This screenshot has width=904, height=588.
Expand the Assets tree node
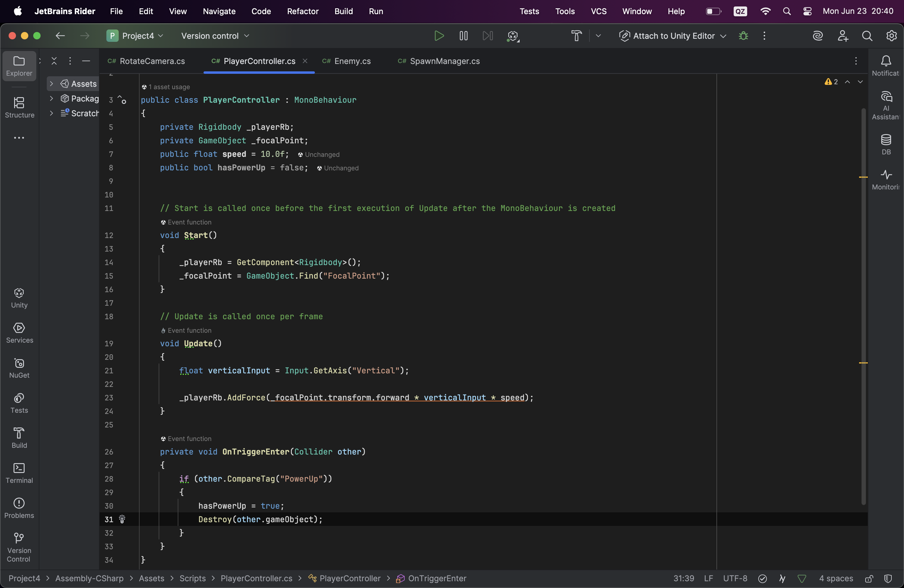(51, 84)
